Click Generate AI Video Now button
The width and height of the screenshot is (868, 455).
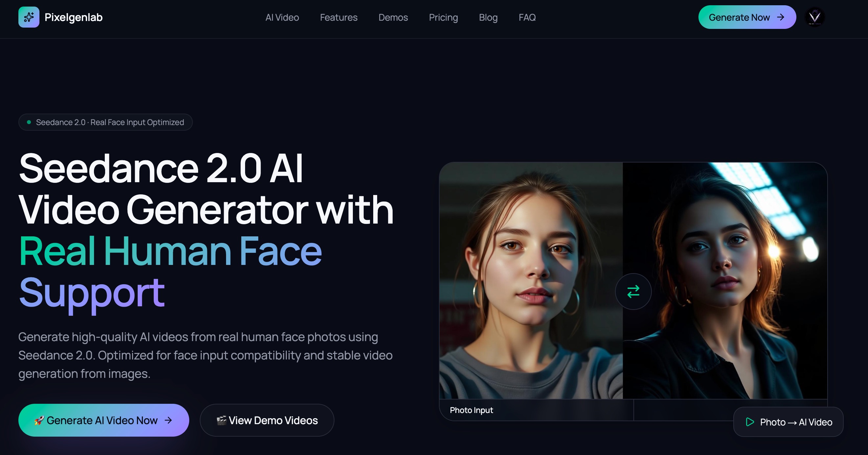click(104, 420)
